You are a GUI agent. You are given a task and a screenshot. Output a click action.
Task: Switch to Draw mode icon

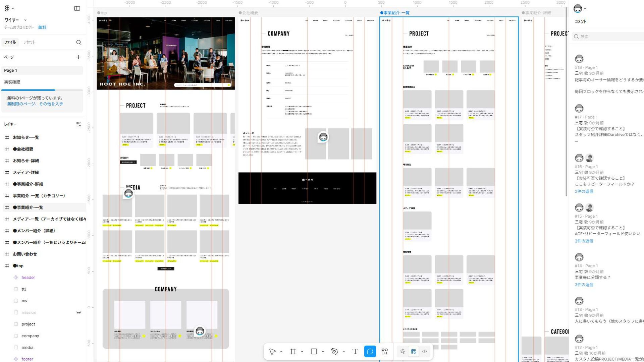[402, 351]
